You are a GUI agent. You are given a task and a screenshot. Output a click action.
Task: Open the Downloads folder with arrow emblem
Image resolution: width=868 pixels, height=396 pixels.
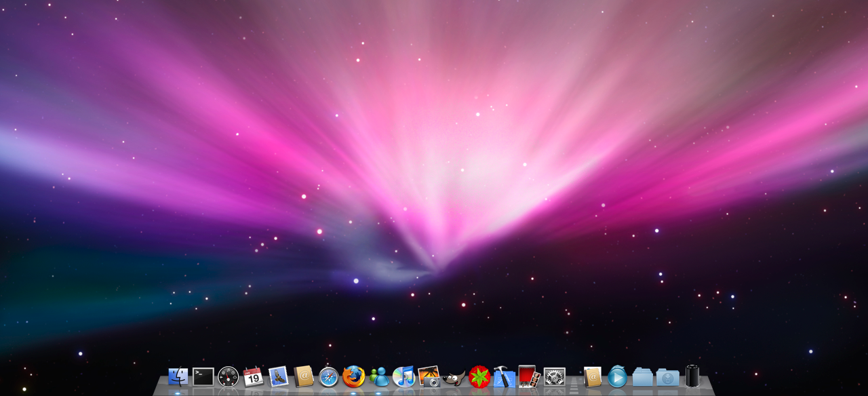pos(668,376)
